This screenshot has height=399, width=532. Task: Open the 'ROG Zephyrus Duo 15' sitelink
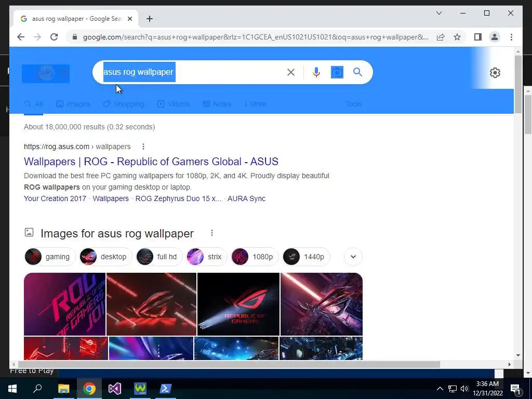point(178,198)
